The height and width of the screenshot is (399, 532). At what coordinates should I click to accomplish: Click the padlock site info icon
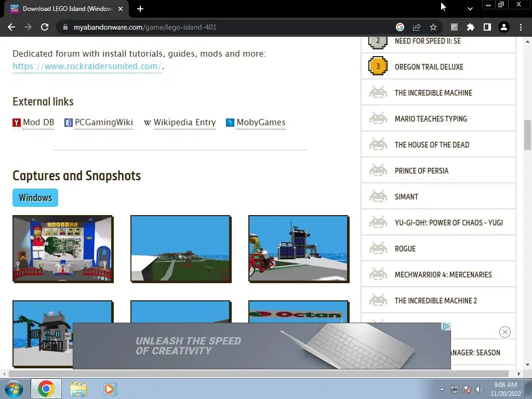tap(65, 27)
